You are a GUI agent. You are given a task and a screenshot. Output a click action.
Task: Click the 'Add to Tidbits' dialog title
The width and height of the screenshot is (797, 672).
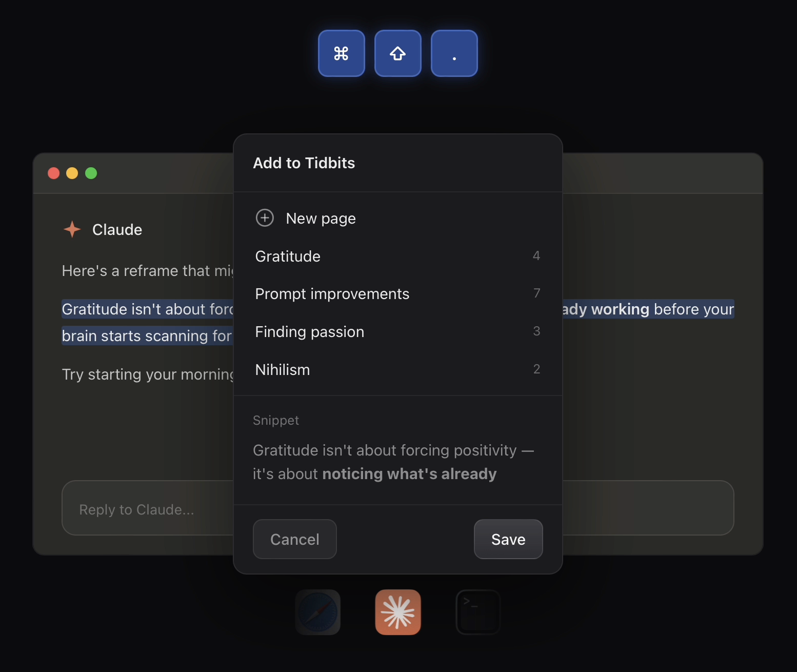[x=304, y=163]
